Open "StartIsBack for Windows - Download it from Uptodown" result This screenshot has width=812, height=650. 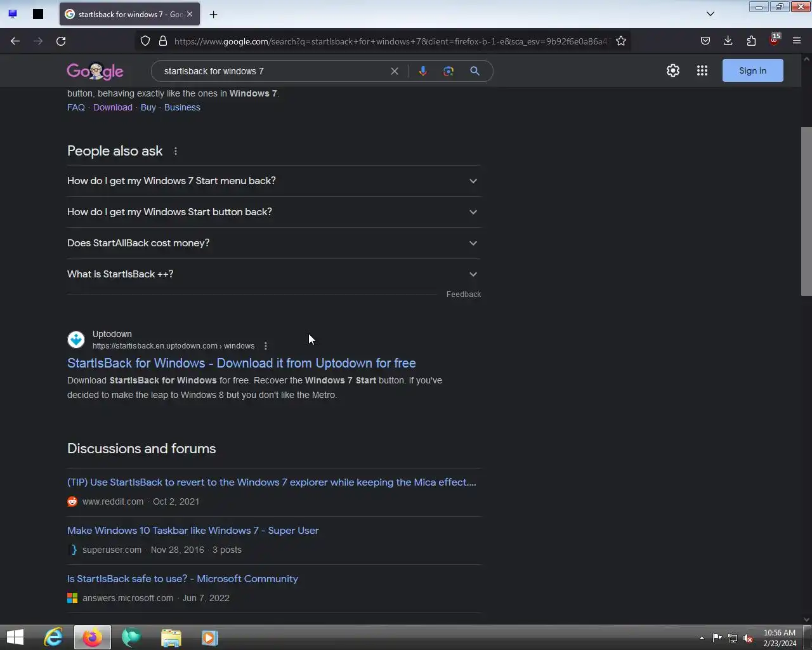click(x=242, y=363)
